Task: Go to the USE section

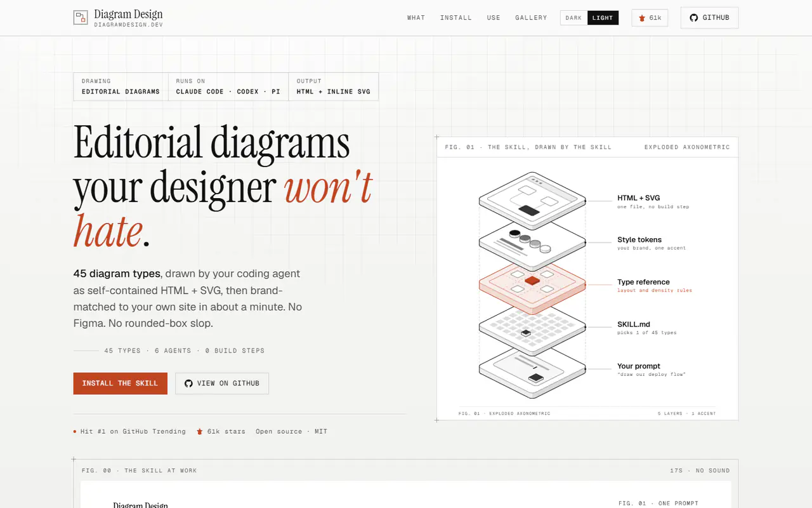Action: click(494, 18)
